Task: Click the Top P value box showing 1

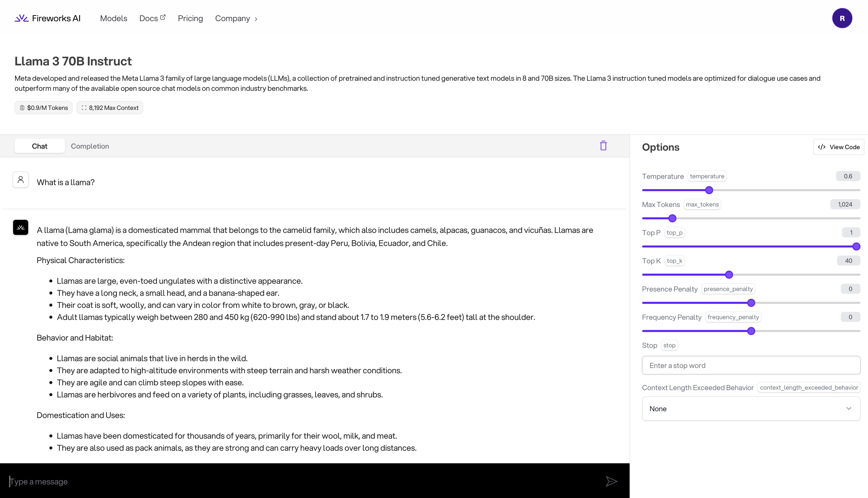Action: click(851, 233)
